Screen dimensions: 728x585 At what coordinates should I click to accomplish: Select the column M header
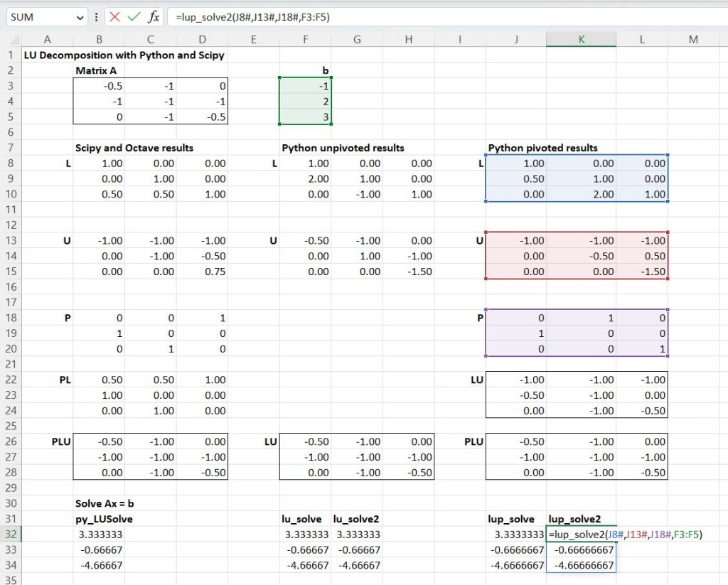point(693,40)
